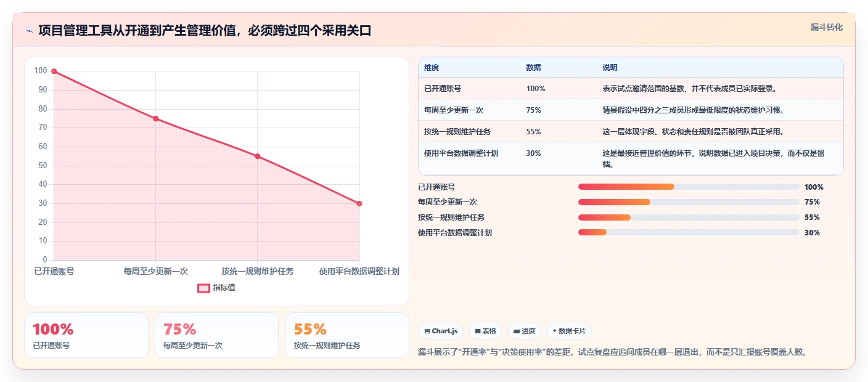The height and width of the screenshot is (382, 868).
Task: Click the 使用平台数据调整计划 progress bar
Action: [689, 232]
